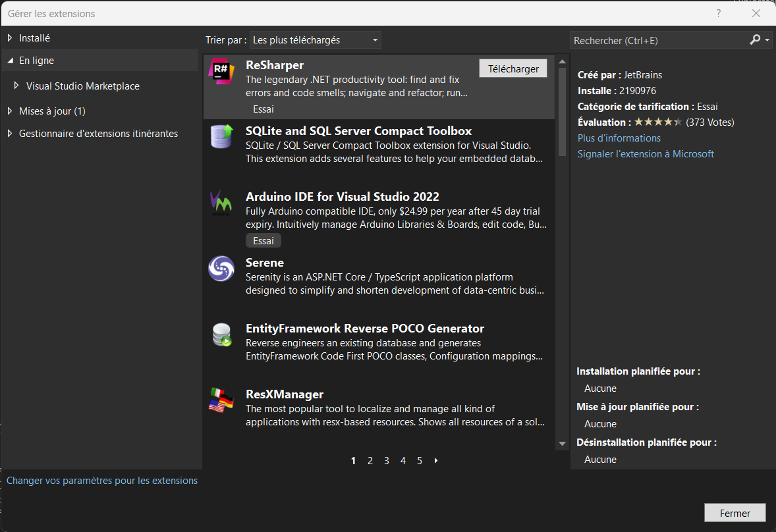The image size is (776, 532).
Task: Click the Fermer button
Action: coord(735,513)
